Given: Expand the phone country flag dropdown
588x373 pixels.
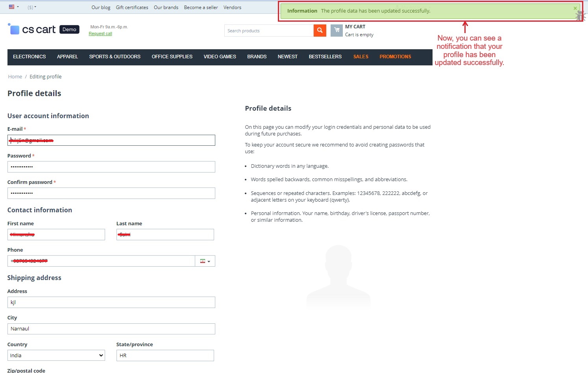Looking at the screenshot, I should click(205, 261).
